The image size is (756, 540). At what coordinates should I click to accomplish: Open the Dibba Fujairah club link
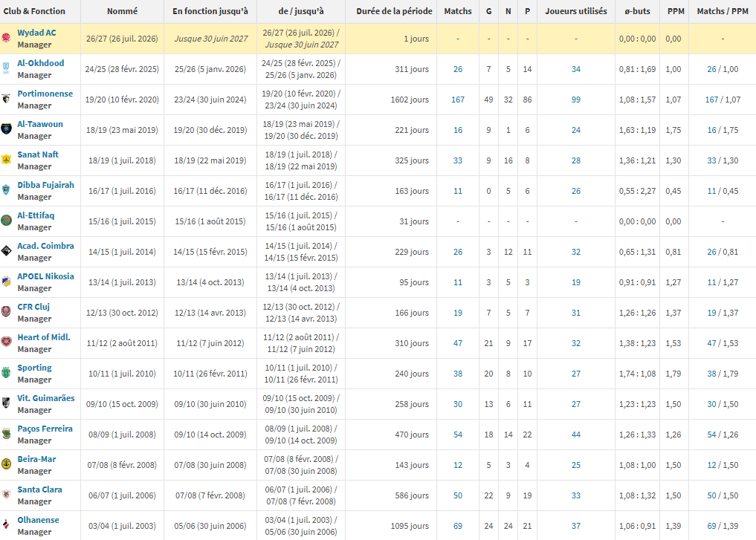(46, 185)
